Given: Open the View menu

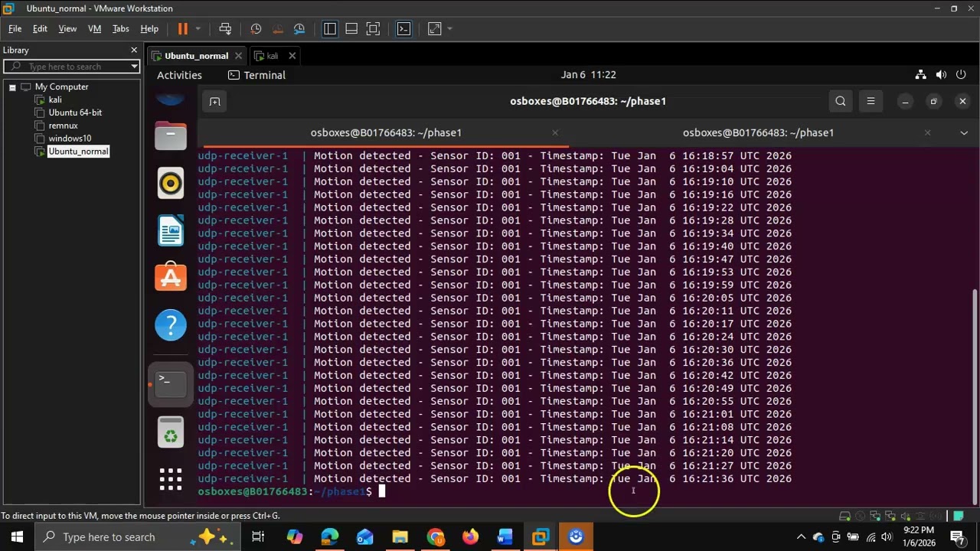Looking at the screenshot, I should click(67, 28).
